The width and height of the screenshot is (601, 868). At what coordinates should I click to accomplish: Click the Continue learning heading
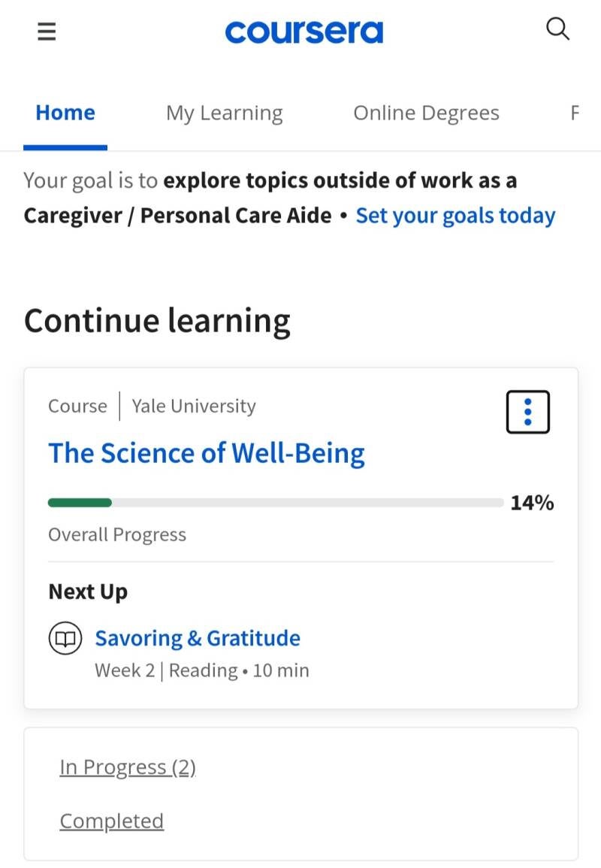[157, 321]
